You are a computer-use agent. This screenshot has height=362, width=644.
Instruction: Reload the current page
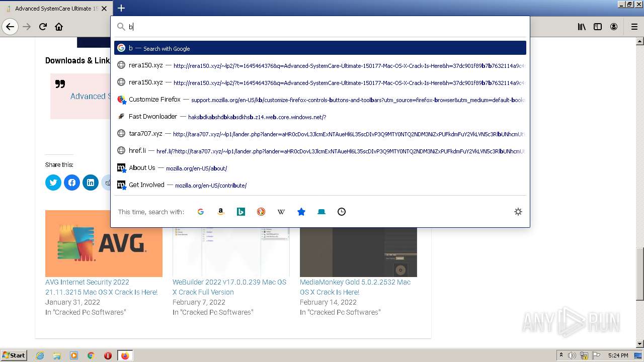pos(43,27)
